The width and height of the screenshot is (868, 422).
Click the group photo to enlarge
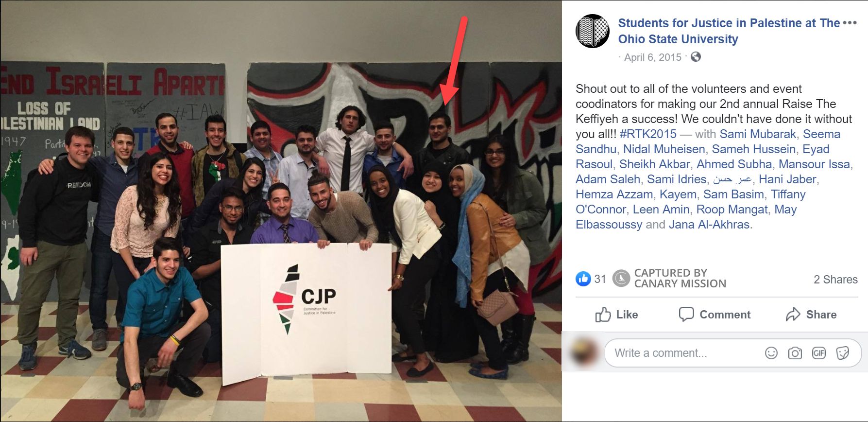tap(281, 211)
